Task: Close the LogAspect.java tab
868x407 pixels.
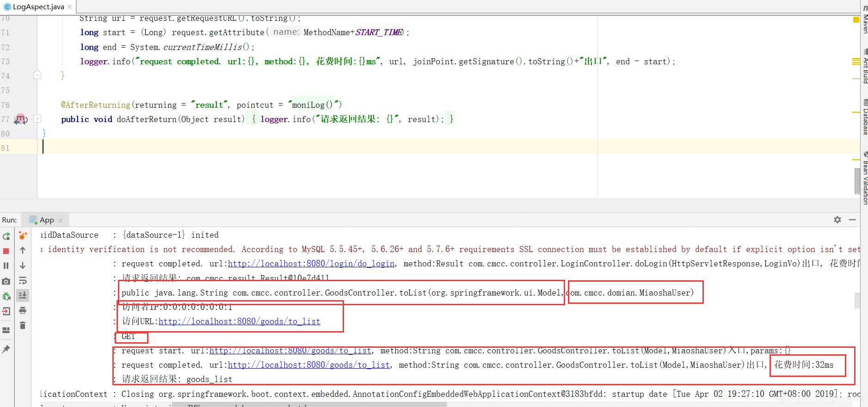Action: click(70, 7)
